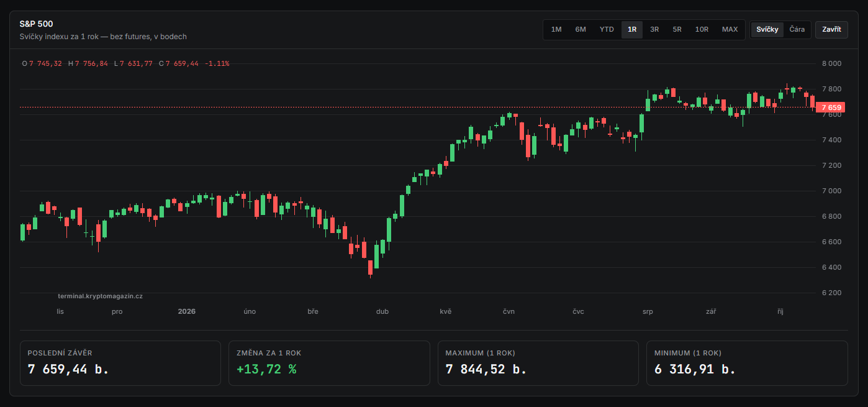The width and height of the screenshot is (868, 407).
Task: Click the Minimum value 6 316,91 b.
Action: [695, 368]
